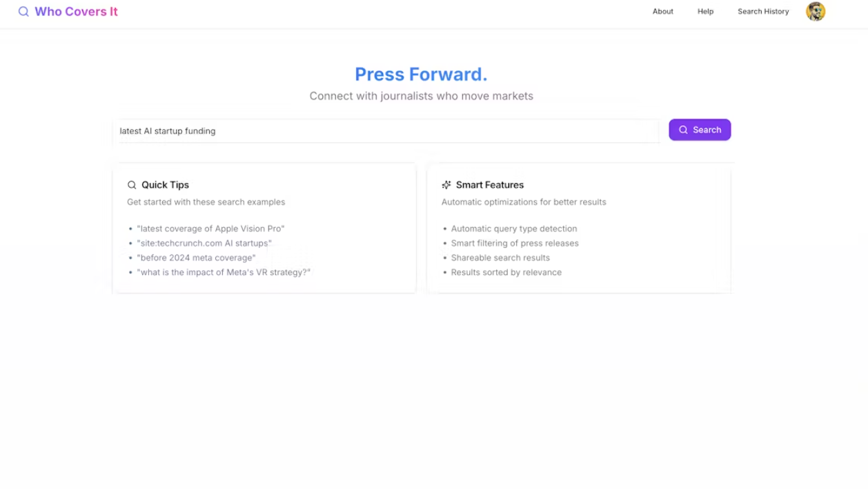Open the Help page
Screen dimensions: 868x489
(705, 12)
